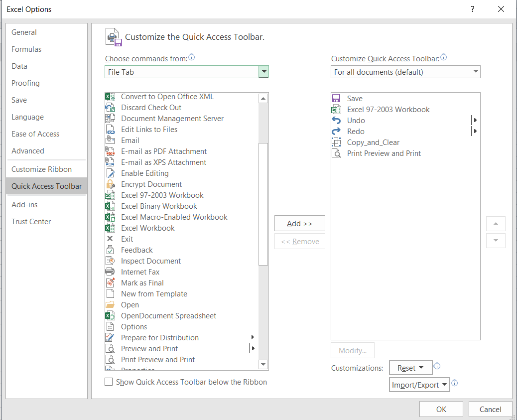Select the Encrypt Document lock icon
The height and width of the screenshot is (420, 517).
click(110, 184)
